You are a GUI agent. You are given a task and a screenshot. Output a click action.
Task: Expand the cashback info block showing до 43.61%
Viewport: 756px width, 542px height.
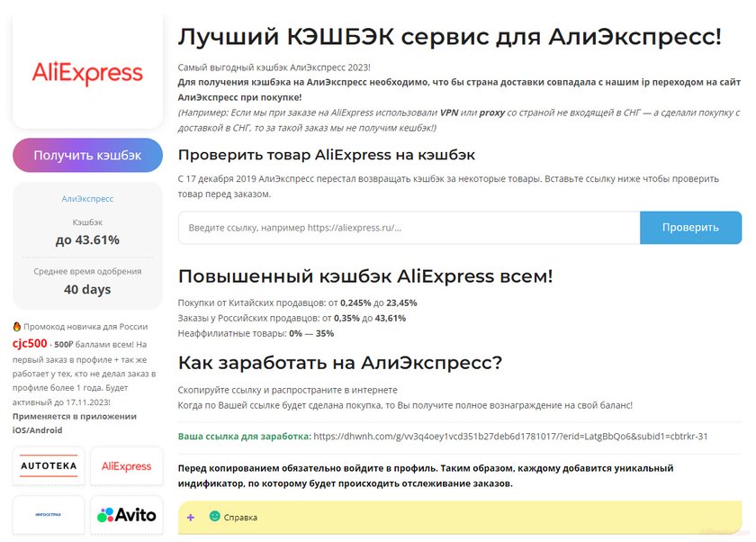click(x=87, y=239)
